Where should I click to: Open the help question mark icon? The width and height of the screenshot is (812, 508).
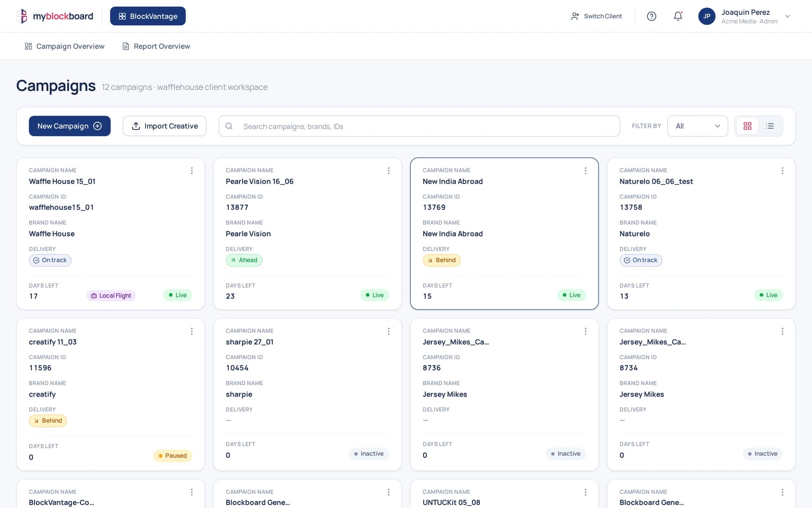pos(651,16)
